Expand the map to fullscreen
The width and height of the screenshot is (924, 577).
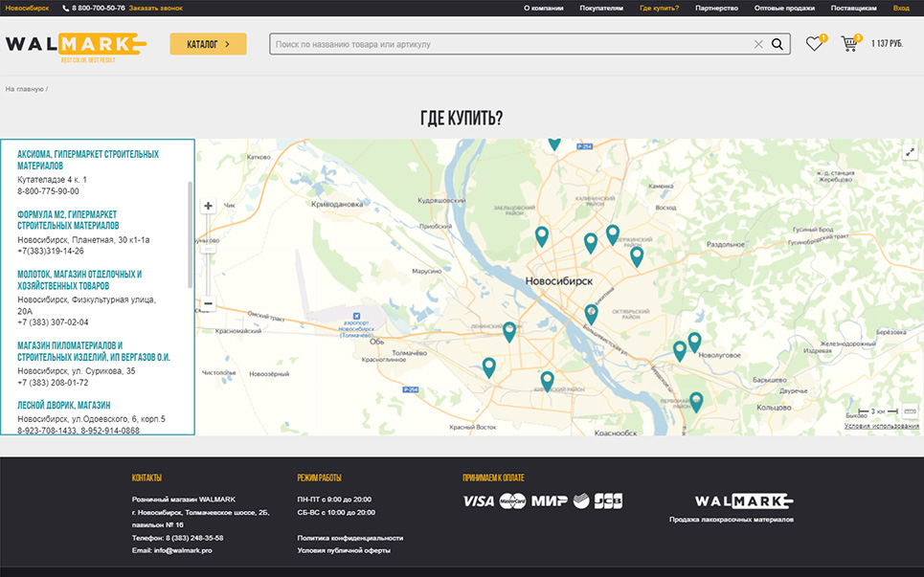pos(910,152)
